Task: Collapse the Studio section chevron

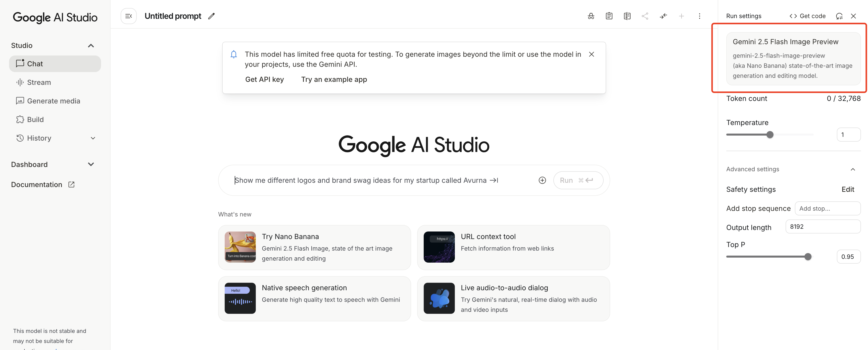Action: (91, 46)
